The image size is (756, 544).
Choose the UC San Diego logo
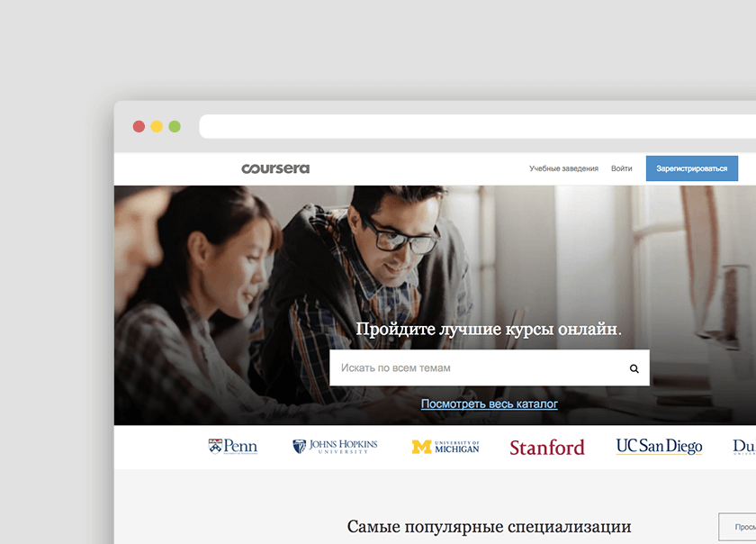(x=659, y=446)
